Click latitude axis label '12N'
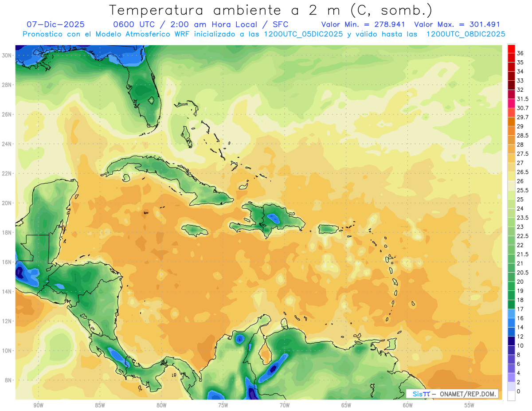The width and height of the screenshot is (532, 411). (x=8, y=321)
